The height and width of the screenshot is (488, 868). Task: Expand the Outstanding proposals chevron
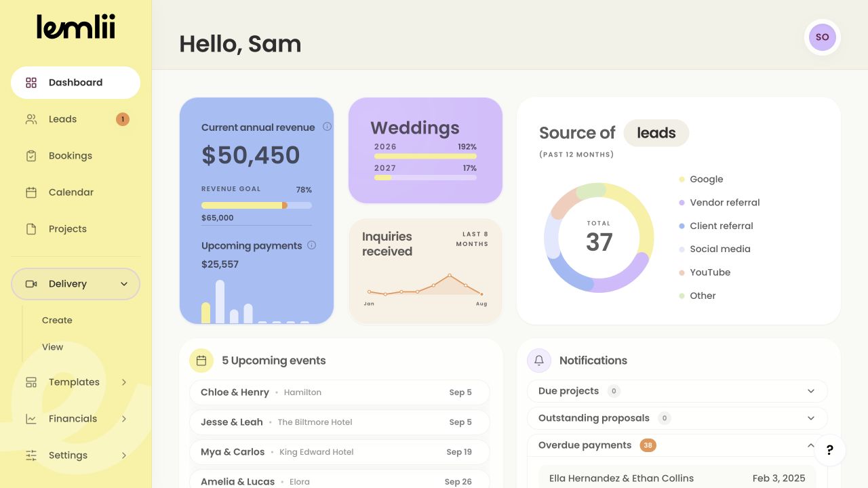811,418
